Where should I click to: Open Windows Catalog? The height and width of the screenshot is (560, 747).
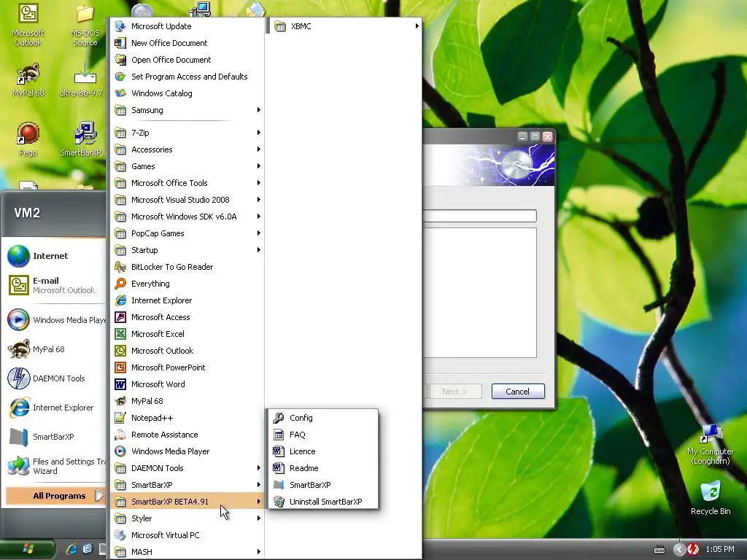click(187, 93)
